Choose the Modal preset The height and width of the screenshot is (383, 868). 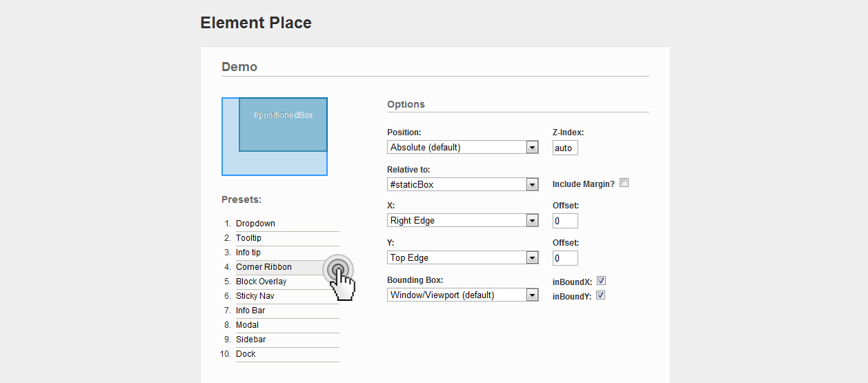point(247,325)
